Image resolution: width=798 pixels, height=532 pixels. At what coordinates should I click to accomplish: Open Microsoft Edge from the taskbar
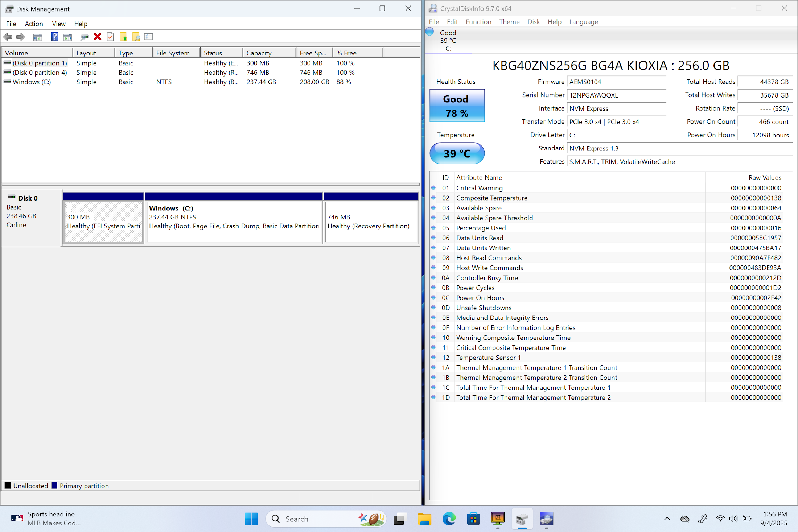(x=449, y=519)
